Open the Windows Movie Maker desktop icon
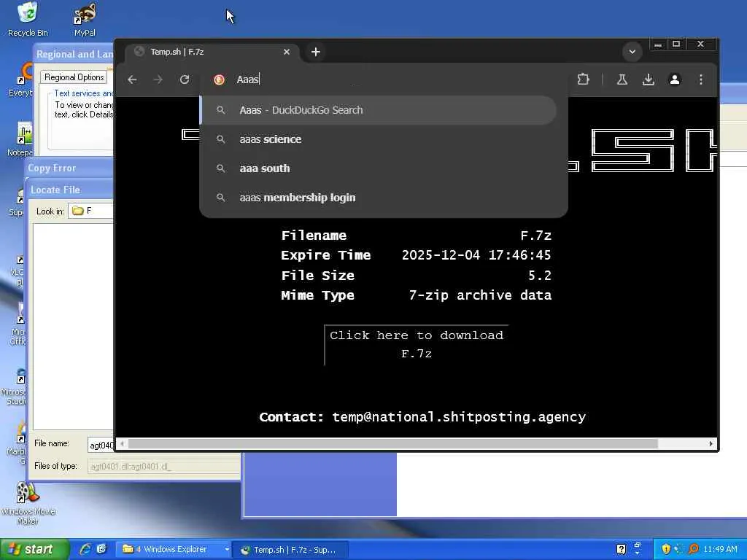This screenshot has height=560, width=747. point(28,503)
